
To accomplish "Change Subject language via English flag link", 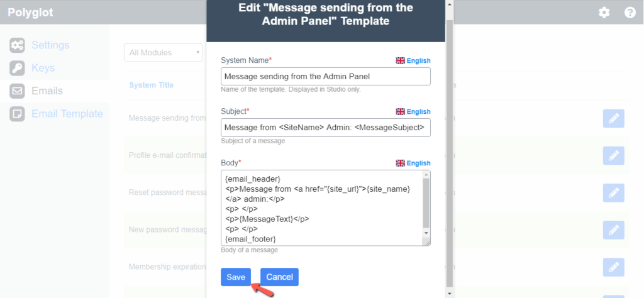I will click(x=413, y=112).
